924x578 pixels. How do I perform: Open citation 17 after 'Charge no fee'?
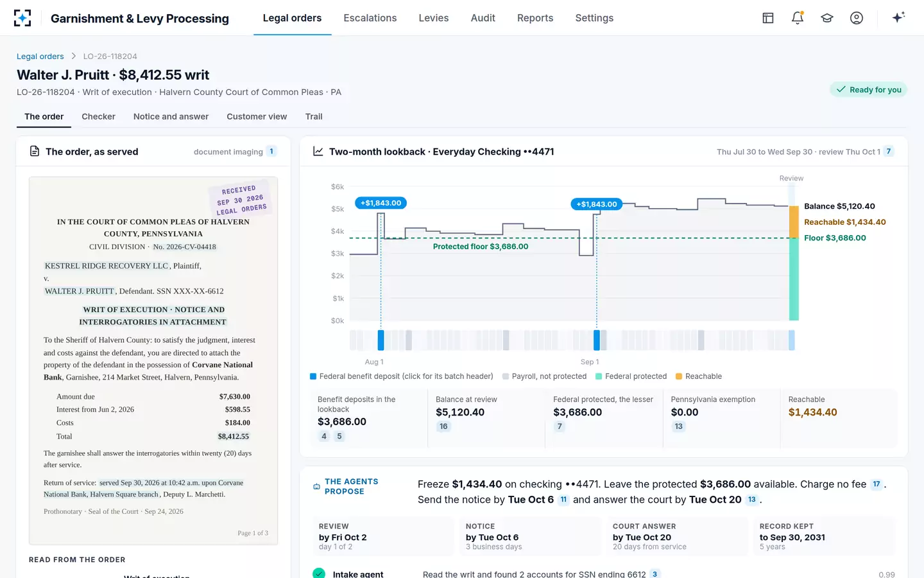click(x=877, y=484)
